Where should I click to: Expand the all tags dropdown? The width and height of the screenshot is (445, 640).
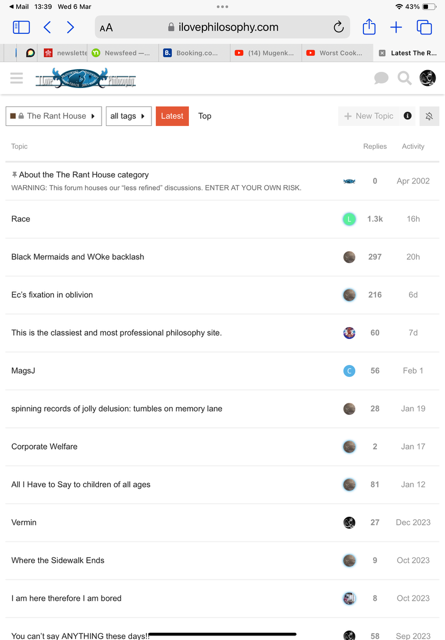[x=129, y=116]
